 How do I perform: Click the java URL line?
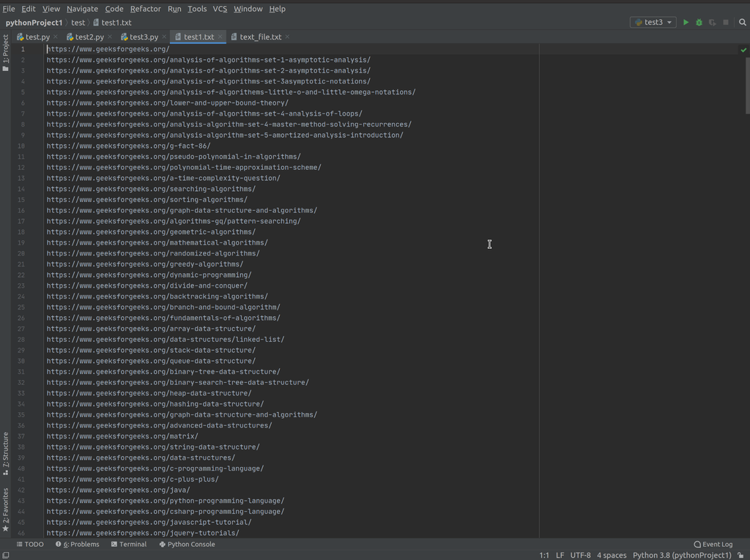click(118, 490)
